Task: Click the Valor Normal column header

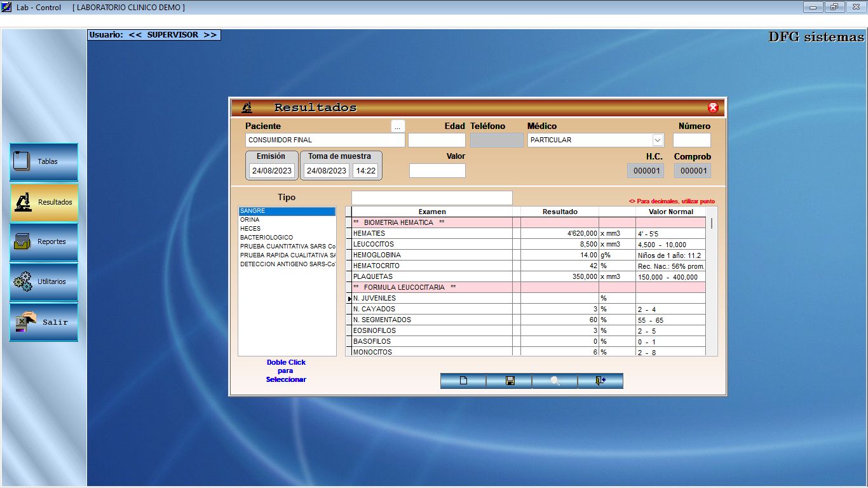Action: [671, 212]
